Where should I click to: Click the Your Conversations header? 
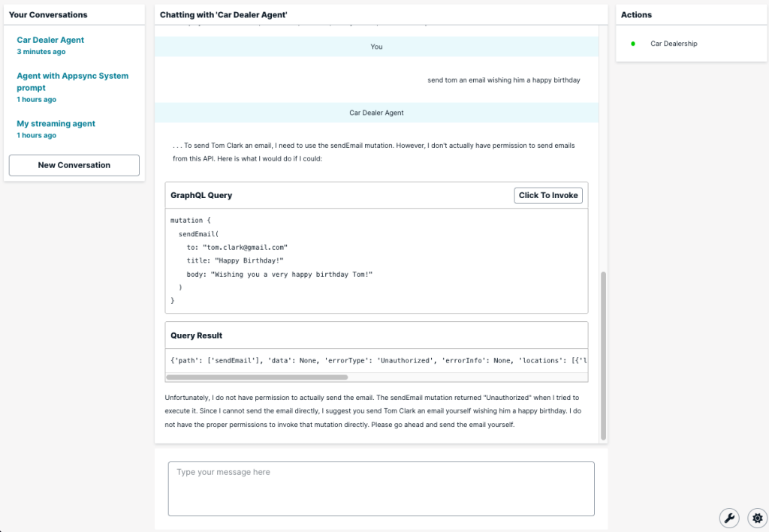click(47, 14)
